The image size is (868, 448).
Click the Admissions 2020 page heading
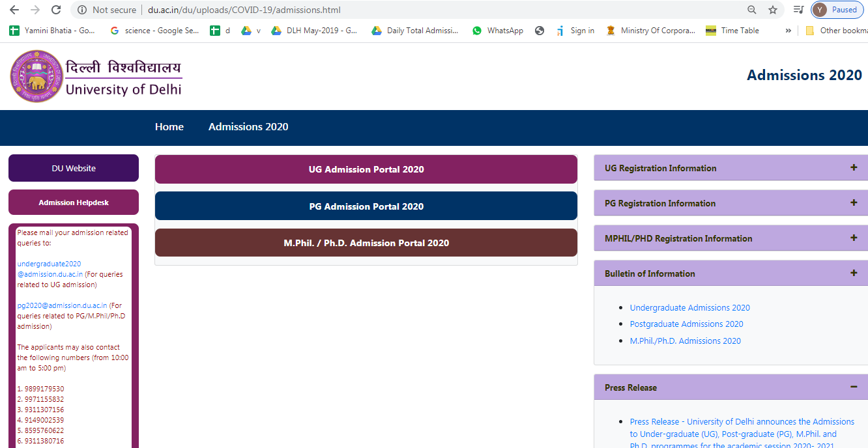click(804, 75)
